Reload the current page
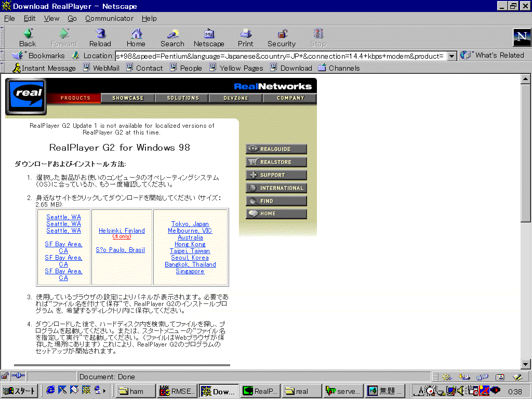 (100, 37)
